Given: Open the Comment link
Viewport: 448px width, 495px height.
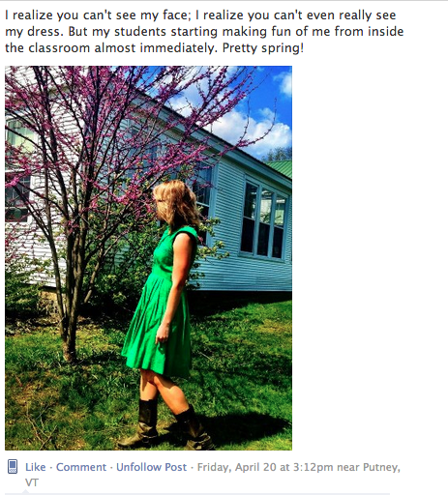Looking at the screenshot, I should pos(81,467).
